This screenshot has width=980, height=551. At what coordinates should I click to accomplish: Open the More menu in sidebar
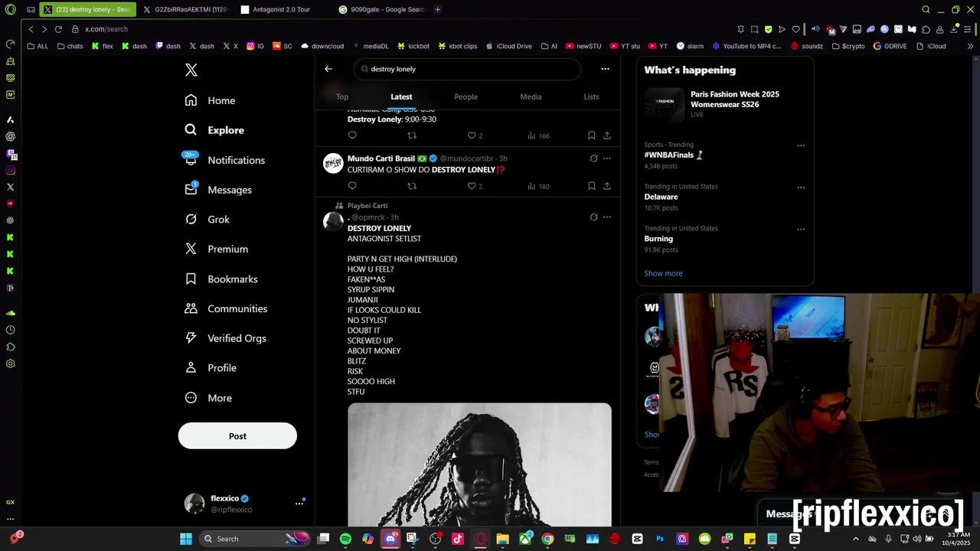[x=208, y=398]
